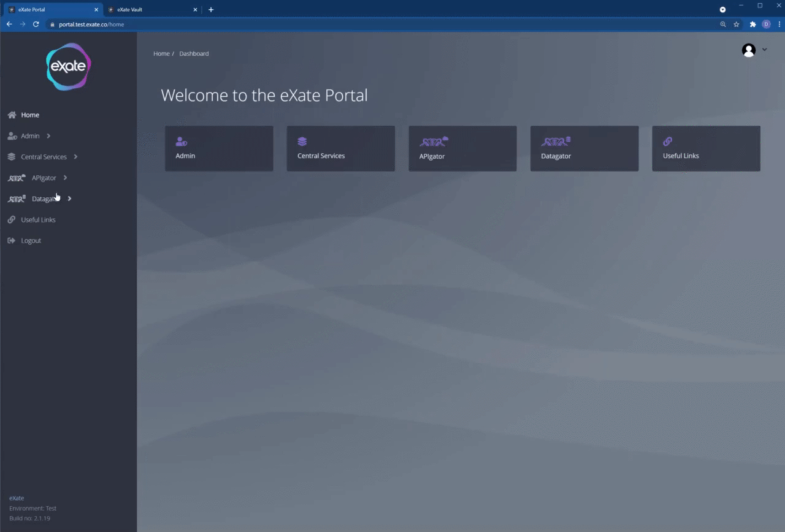Expand the Datagator sidebar chevron
Viewport: 785px width, 532px height.
[69, 199]
